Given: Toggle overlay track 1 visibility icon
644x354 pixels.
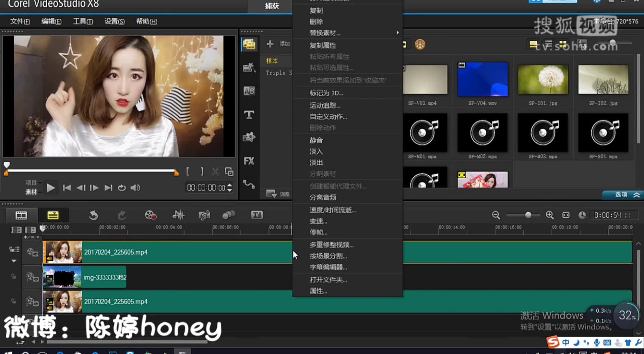Looking at the screenshot, I should coord(33,277).
